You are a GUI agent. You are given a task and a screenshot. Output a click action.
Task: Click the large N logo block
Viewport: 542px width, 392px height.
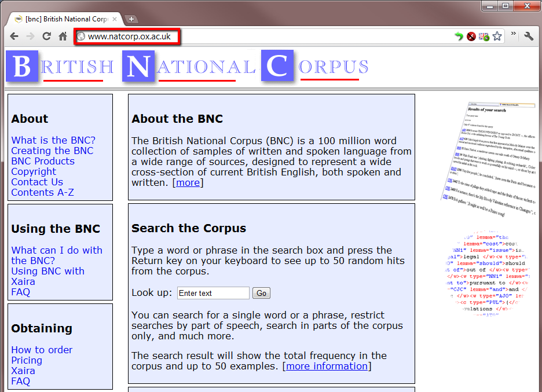coord(138,65)
